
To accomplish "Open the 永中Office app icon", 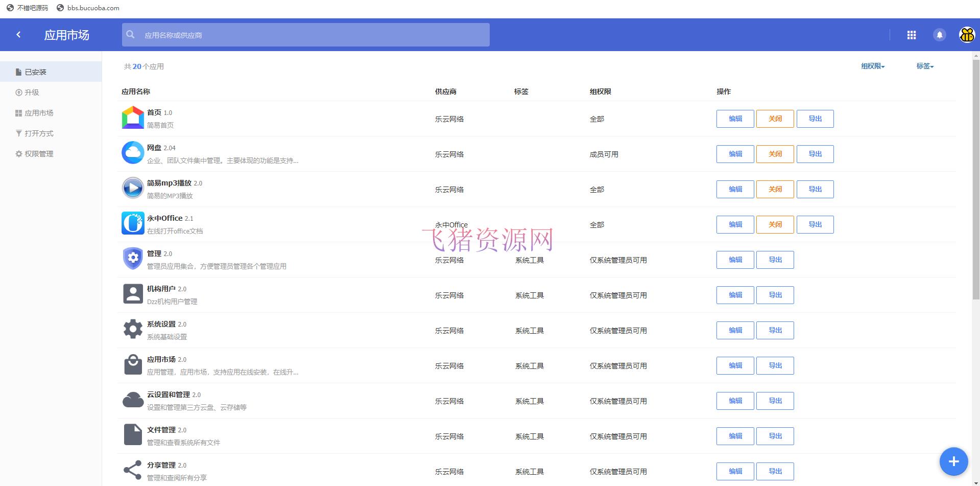I will point(132,223).
